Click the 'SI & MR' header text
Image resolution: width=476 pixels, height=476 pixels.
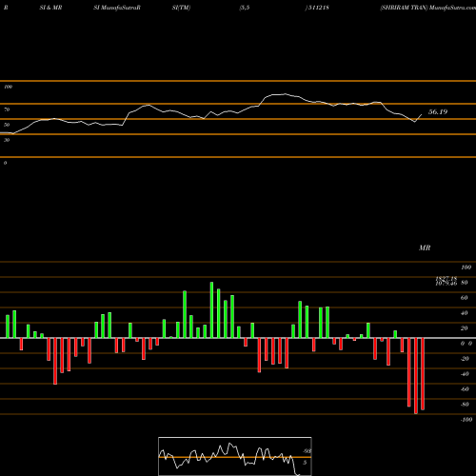(x=50, y=8)
